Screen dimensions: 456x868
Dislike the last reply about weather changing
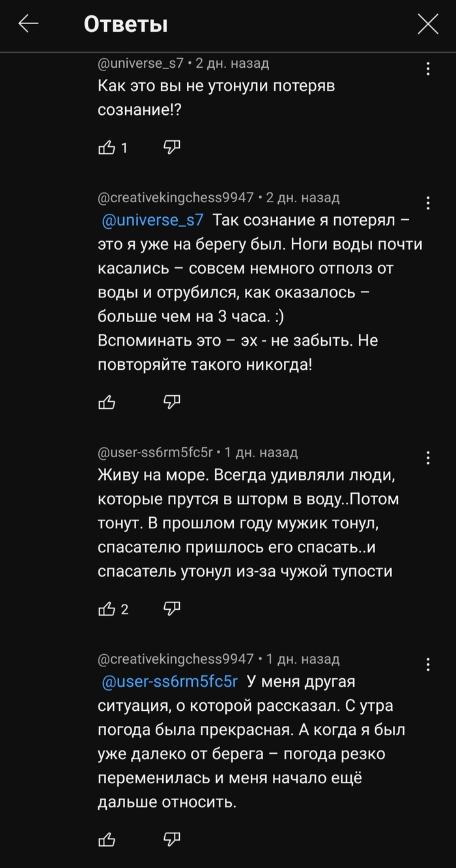[171, 838]
